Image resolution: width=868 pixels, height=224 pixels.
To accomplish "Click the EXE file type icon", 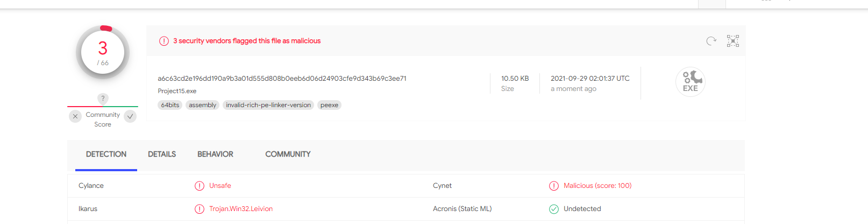I will (x=691, y=82).
